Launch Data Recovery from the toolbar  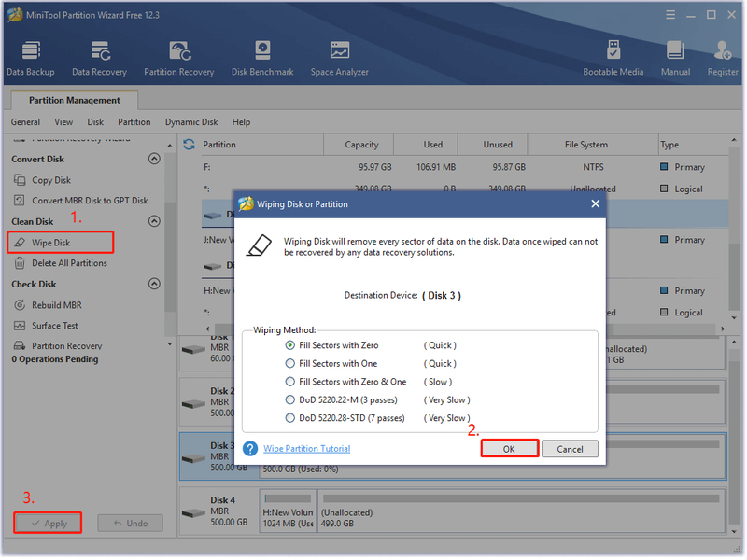(x=100, y=59)
